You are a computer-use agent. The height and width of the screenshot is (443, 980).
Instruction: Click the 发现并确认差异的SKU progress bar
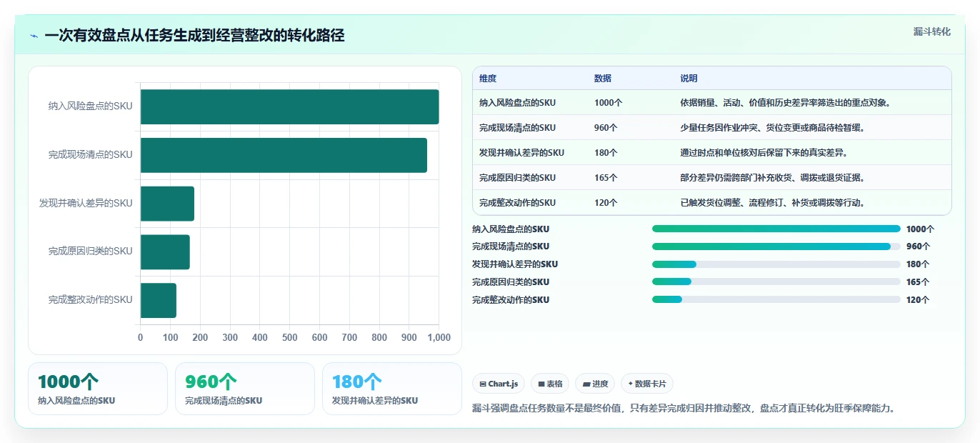pos(776,264)
